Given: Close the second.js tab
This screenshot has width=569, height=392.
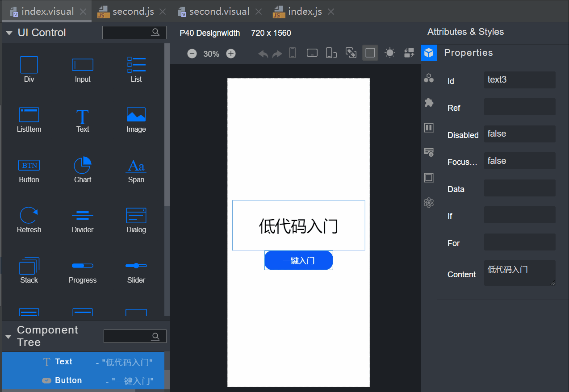Looking at the screenshot, I should [163, 12].
